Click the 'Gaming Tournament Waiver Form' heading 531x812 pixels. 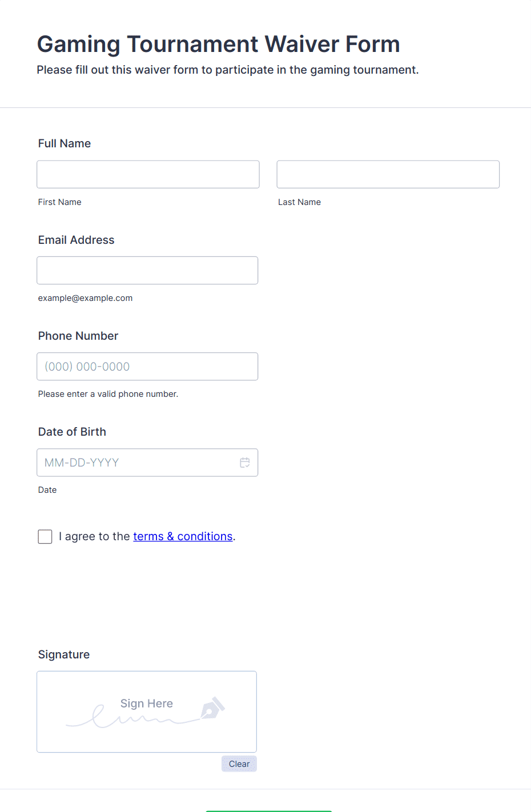(218, 45)
